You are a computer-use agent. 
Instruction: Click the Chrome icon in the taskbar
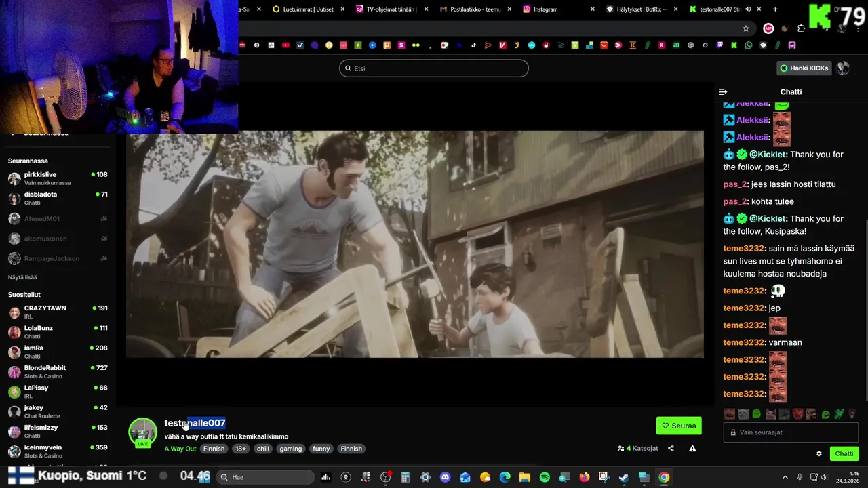pyautogui.click(x=664, y=477)
